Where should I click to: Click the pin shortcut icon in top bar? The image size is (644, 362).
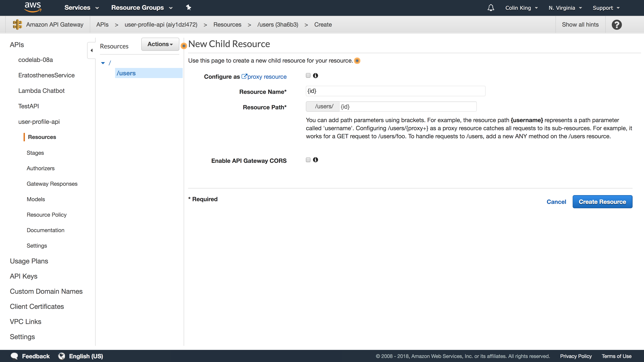pyautogui.click(x=188, y=8)
